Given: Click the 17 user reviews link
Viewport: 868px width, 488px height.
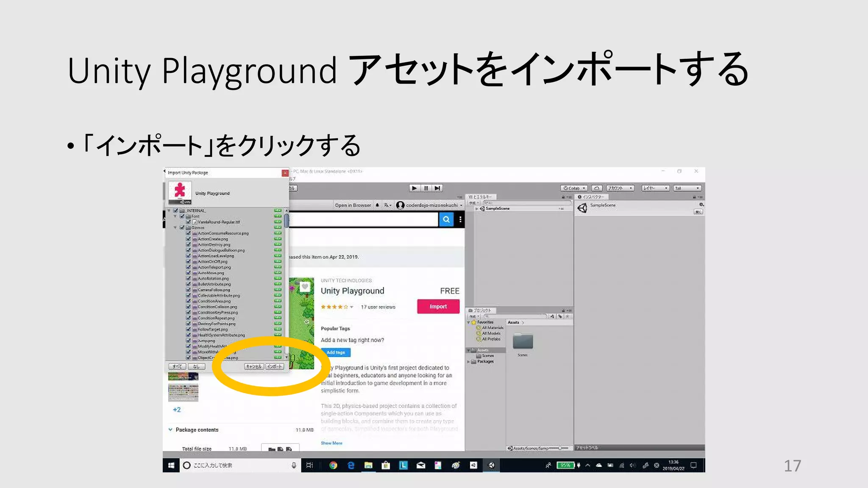Looking at the screenshot, I should tap(378, 307).
